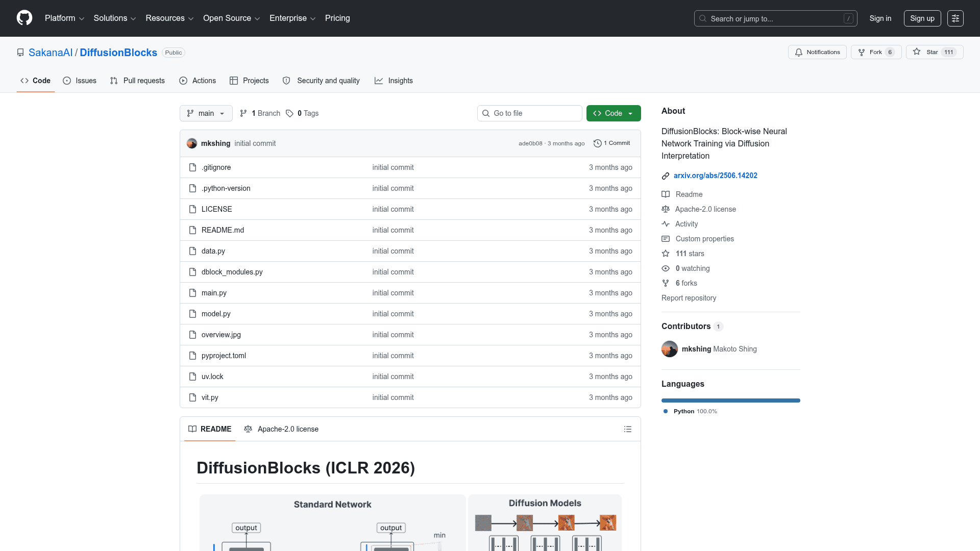Viewport: 980px width, 551px height.
Task: Click the Python language progress bar
Action: (731, 400)
